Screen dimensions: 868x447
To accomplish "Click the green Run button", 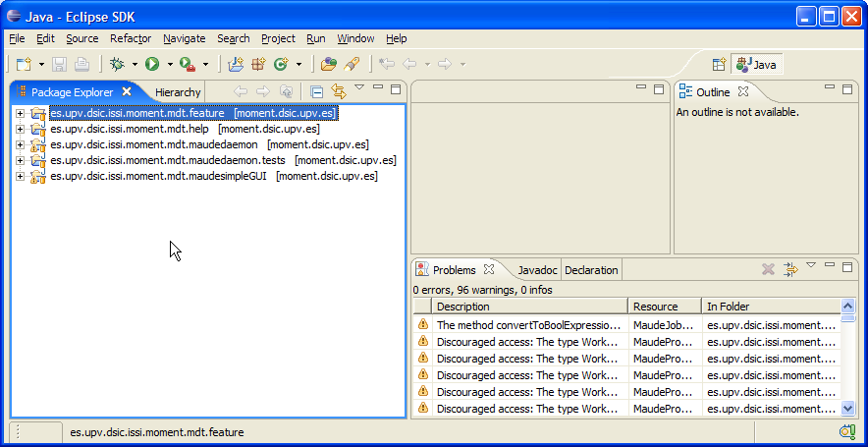I will pos(152,64).
